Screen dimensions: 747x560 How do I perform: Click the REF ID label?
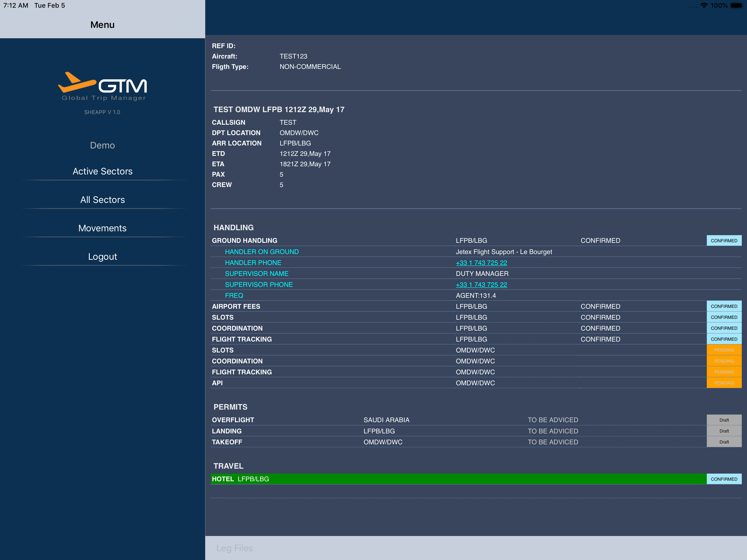[224, 46]
